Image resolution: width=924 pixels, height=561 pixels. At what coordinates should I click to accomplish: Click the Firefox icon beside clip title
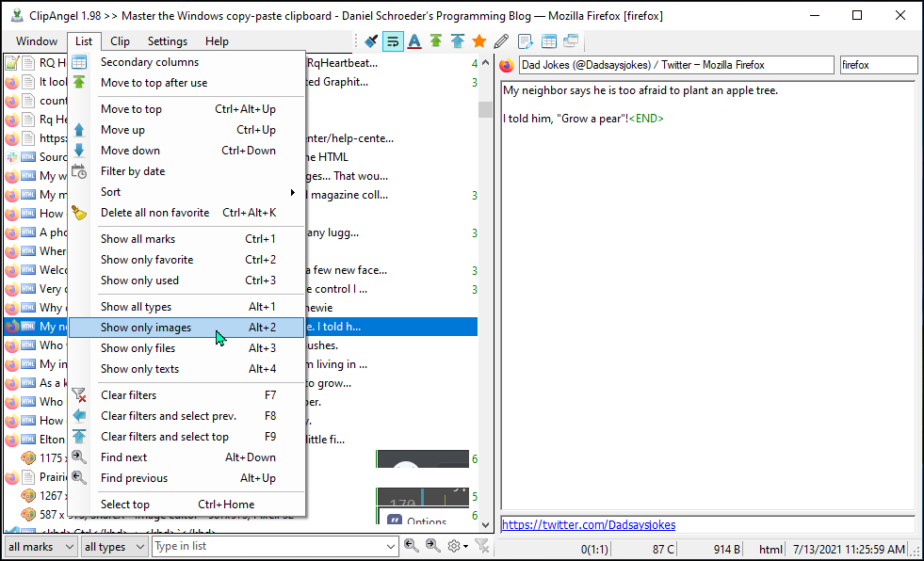(506, 65)
